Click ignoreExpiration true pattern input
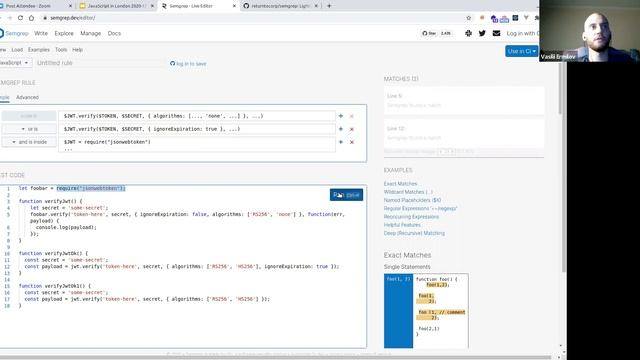This screenshot has height=360, width=640. (197, 129)
